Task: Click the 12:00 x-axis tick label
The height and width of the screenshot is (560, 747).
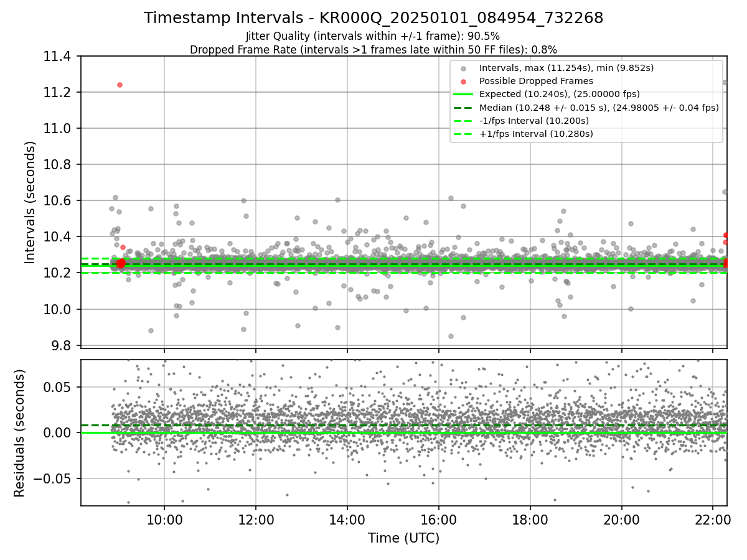Action: [256, 520]
